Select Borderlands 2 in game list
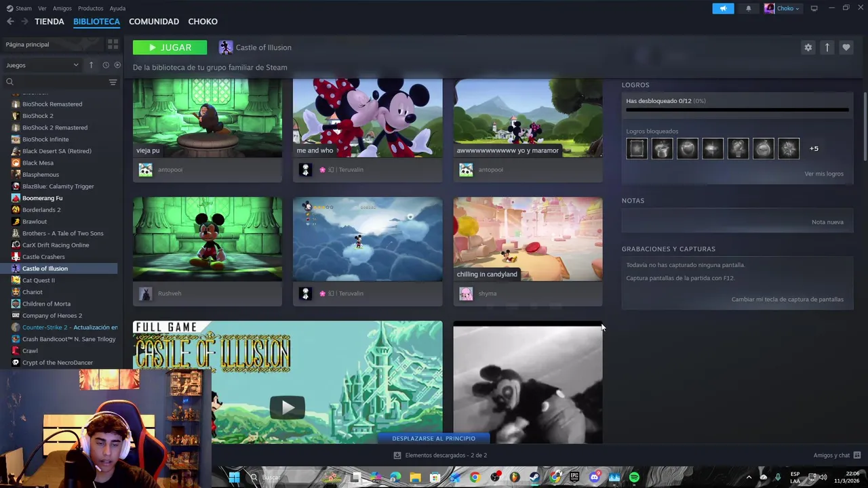Image resolution: width=868 pixels, height=488 pixels. click(41, 209)
